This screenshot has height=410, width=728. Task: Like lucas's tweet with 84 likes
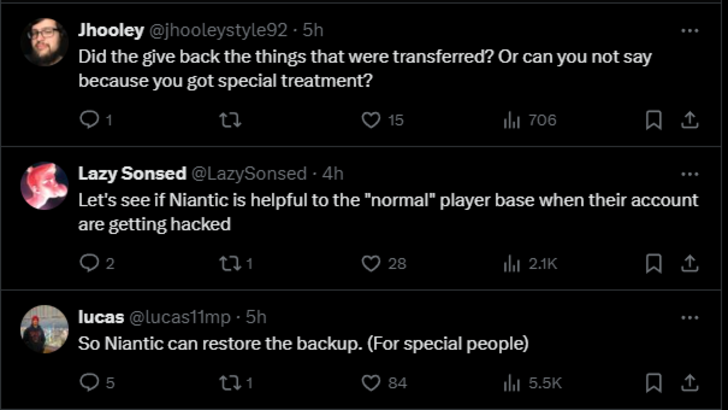tap(371, 383)
